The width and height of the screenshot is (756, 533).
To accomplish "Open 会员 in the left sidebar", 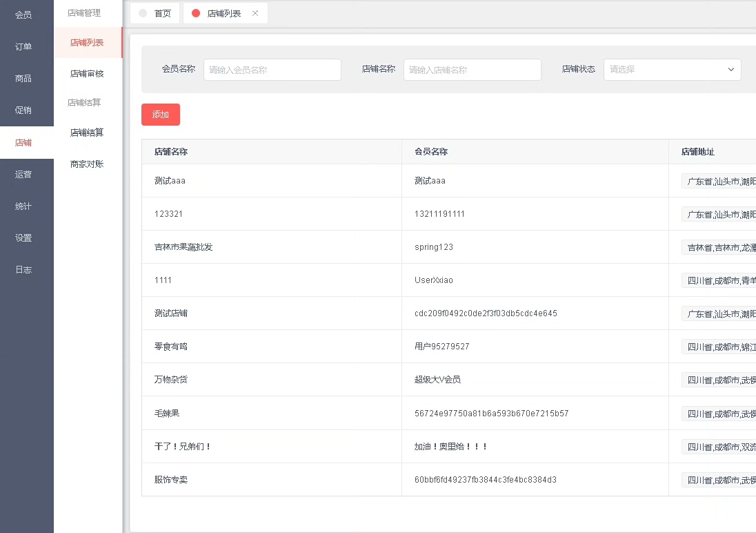I will [23, 14].
